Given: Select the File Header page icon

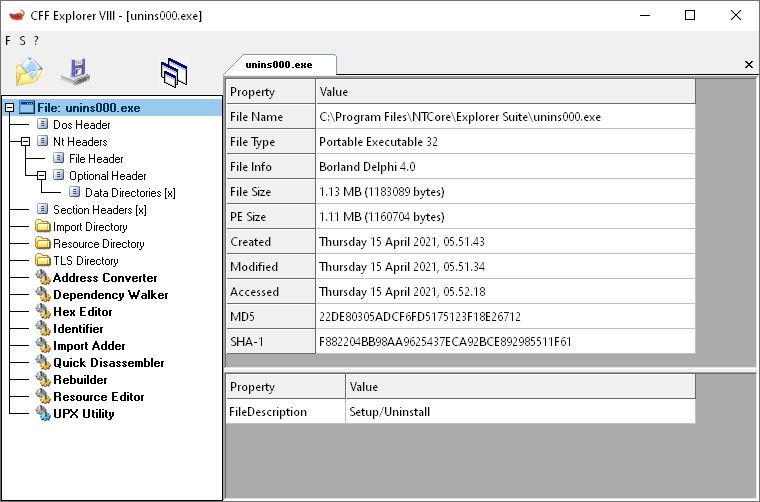Looking at the screenshot, I should click(59, 158).
